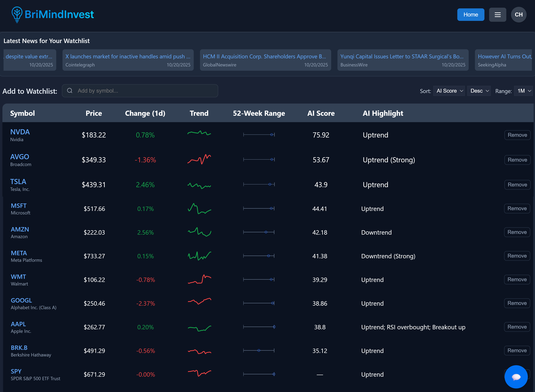
Task: Remove BRK.B from the watchlist
Action: pos(517,351)
